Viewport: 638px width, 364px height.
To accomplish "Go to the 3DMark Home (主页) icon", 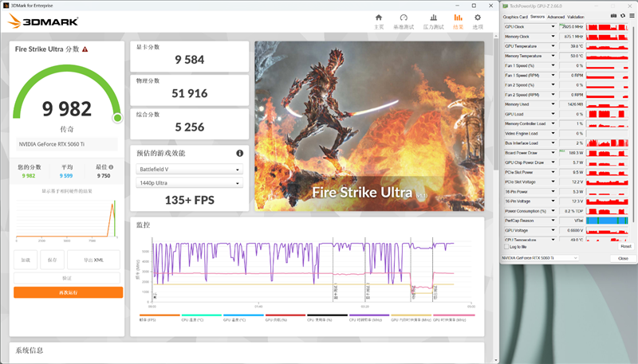I will click(x=379, y=21).
